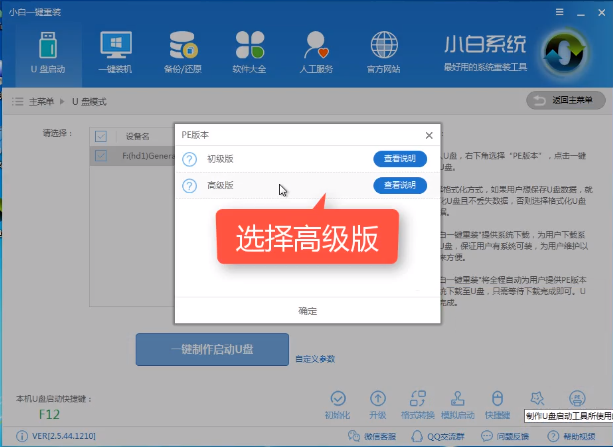
Task: Click the help icon beside 初级版
Action: (190, 159)
